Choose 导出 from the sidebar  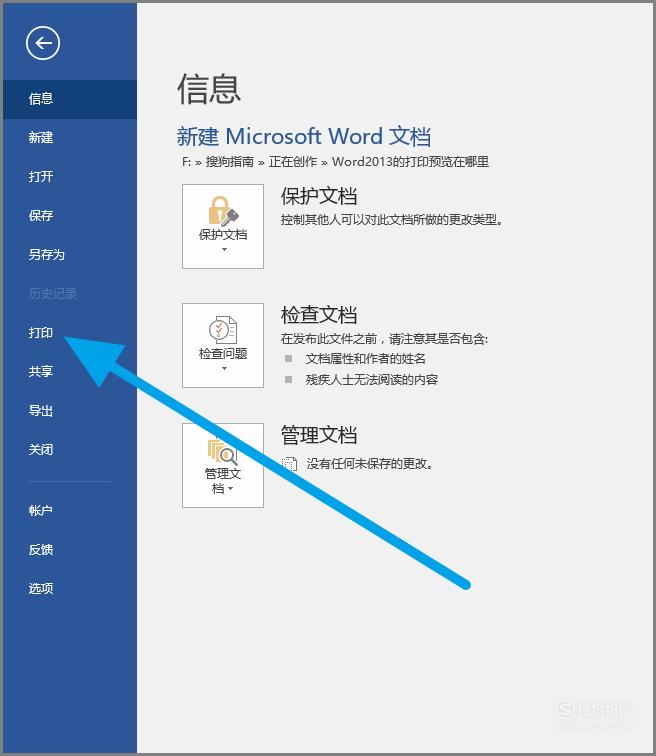70,411
